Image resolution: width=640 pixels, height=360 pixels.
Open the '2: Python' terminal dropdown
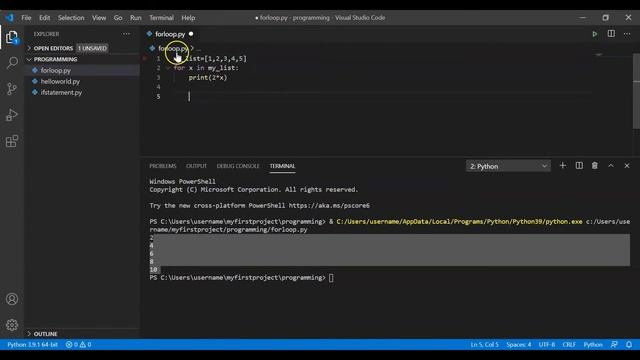[508, 166]
